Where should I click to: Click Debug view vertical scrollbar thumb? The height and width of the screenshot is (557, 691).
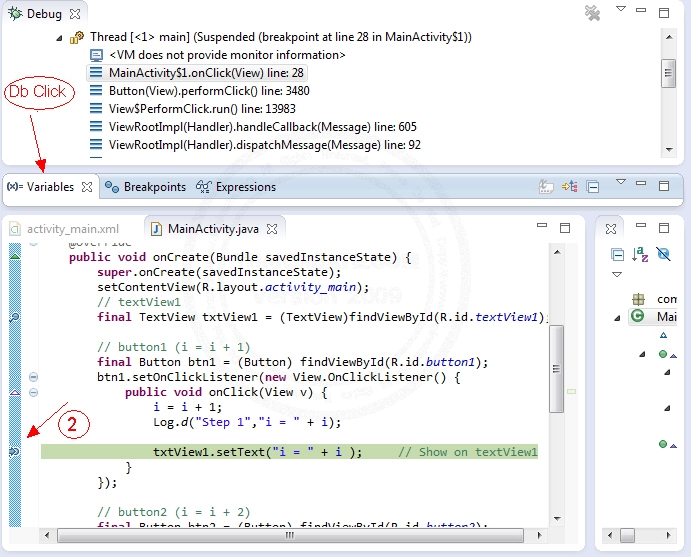point(669,74)
